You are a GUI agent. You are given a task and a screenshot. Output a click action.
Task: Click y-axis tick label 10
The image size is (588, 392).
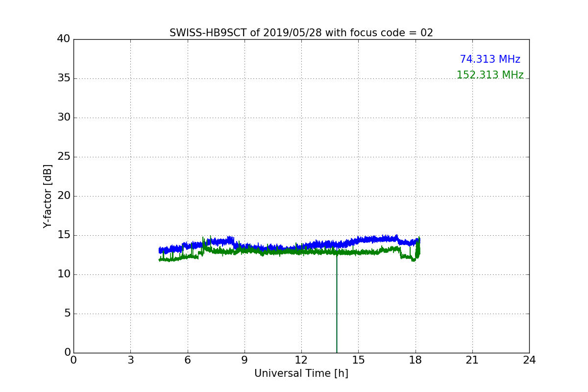64,274
